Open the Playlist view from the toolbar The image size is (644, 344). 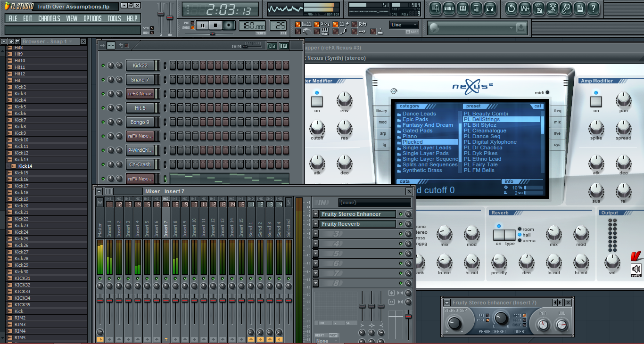tap(436, 8)
